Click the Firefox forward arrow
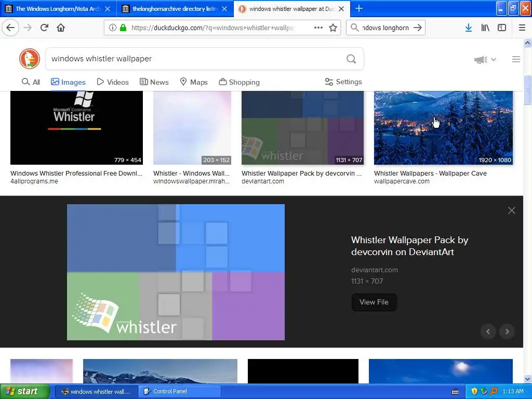The height and width of the screenshot is (399, 532). click(28, 28)
